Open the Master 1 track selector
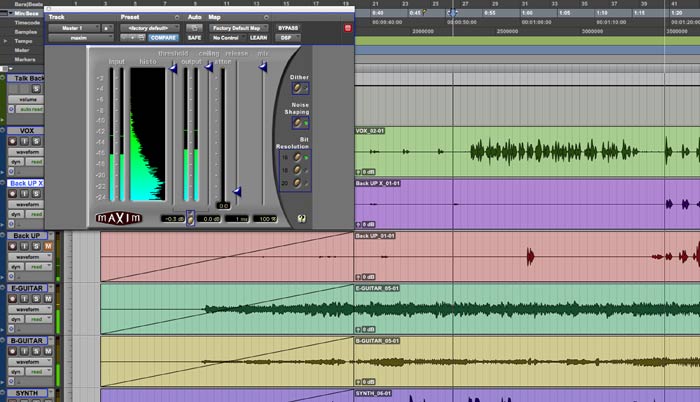 pos(74,28)
